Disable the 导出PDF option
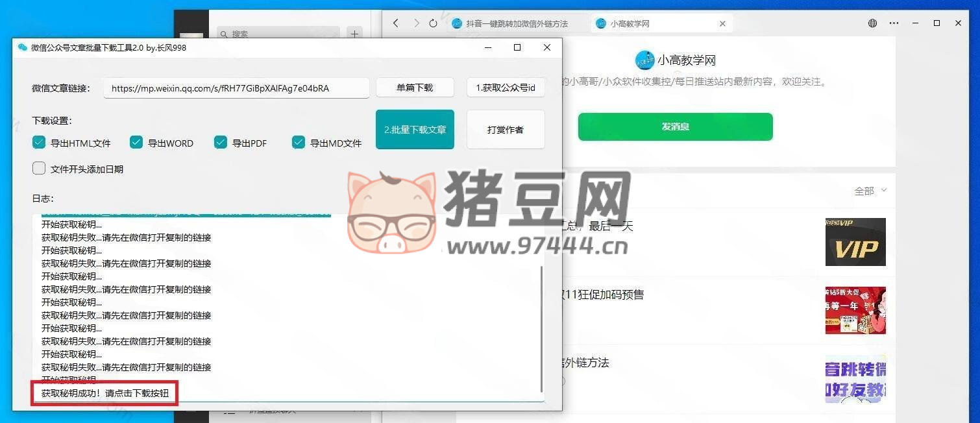980x423 pixels. pos(221,143)
